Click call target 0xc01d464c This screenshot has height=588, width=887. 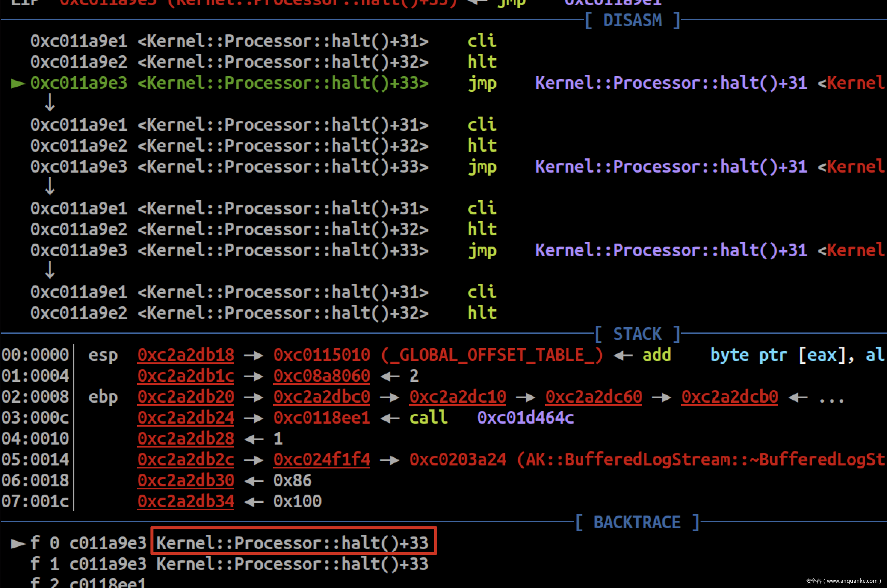pos(525,418)
